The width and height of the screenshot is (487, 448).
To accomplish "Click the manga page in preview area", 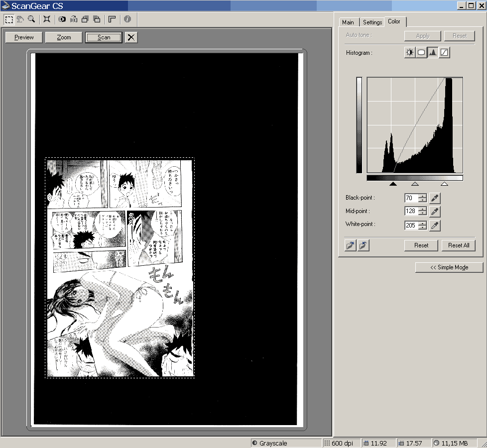I will pos(120,268).
